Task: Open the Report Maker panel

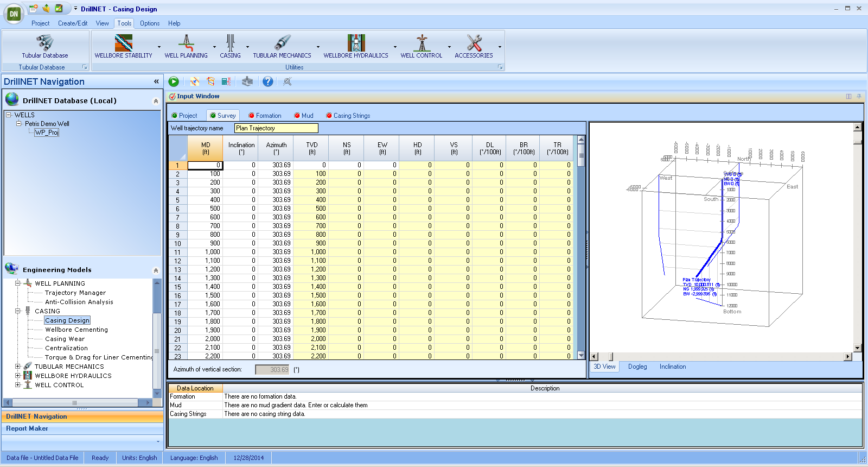Action: coord(27,428)
